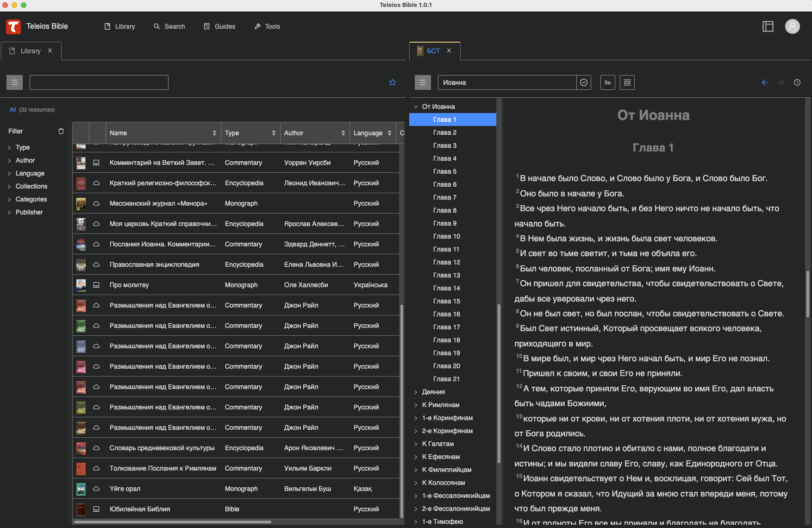
Task: Click the layout panels icon in header
Action: tap(768, 26)
